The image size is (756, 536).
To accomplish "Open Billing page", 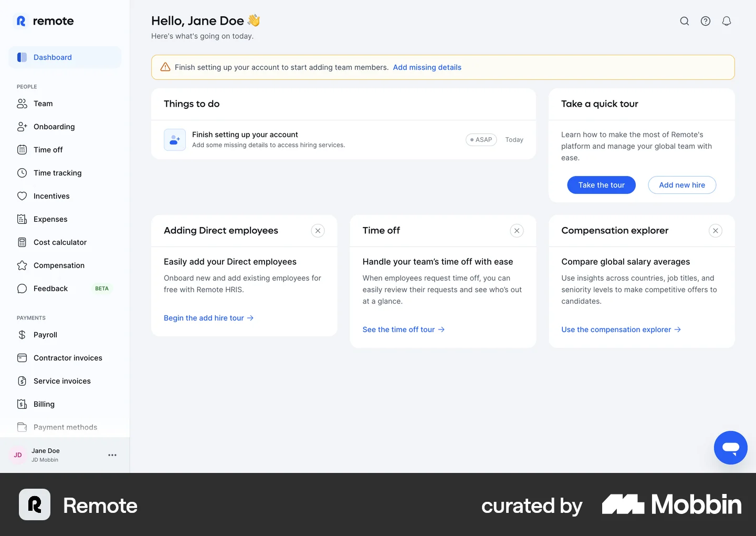I will (x=65, y=404).
